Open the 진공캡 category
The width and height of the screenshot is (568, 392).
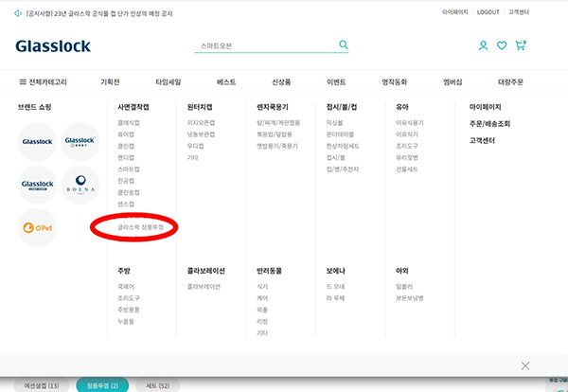click(x=126, y=181)
